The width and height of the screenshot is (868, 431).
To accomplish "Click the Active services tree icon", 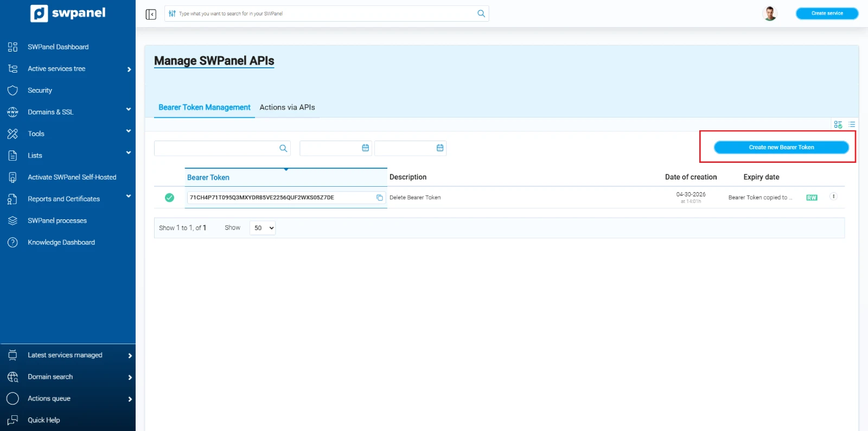I will pyautogui.click(x=12, y=69).
